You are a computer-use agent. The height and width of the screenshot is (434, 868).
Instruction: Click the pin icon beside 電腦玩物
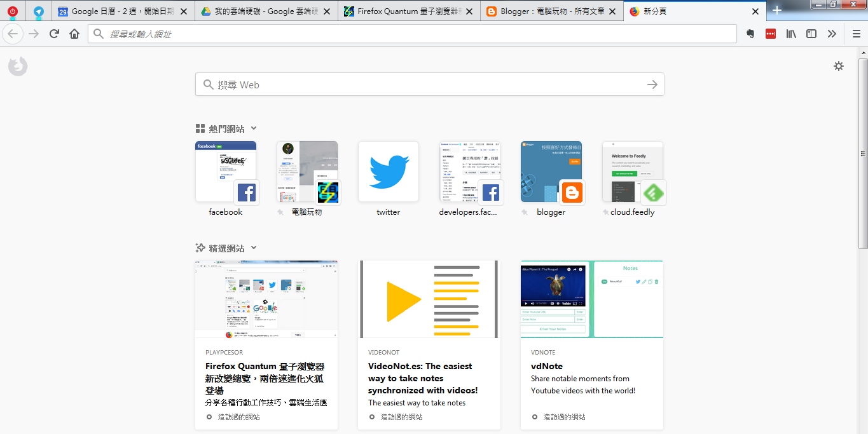280,212
